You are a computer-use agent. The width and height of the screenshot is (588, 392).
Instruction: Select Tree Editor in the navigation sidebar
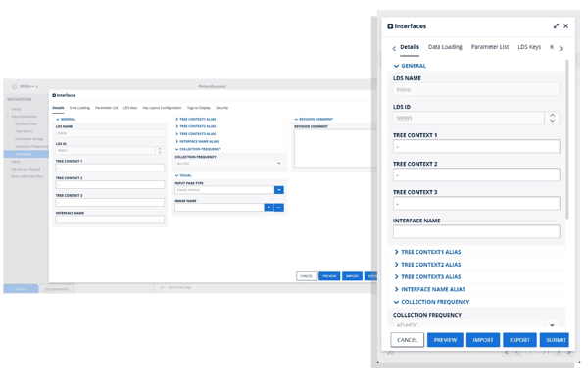click(24, 131)
